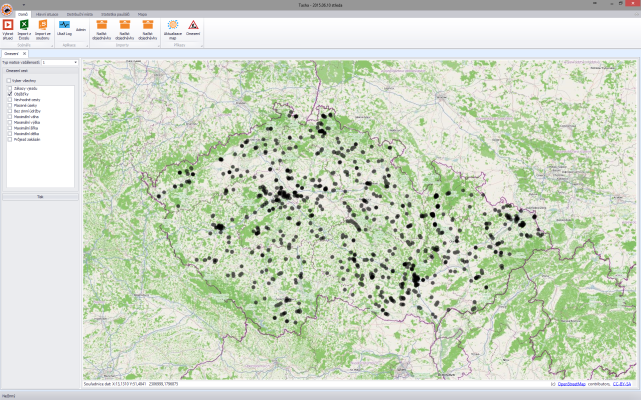
Task: Toggle the Výběr všeho checkbox
Action: [x=9, y=81]
